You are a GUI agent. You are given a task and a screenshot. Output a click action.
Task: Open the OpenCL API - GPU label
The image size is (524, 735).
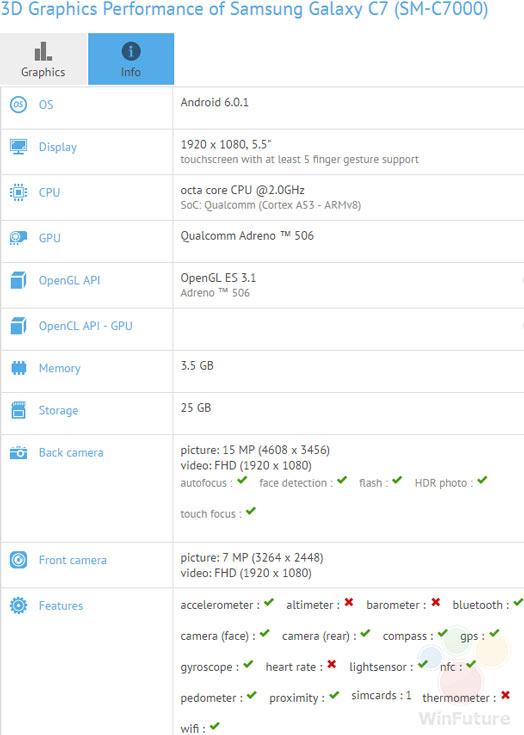86,326
